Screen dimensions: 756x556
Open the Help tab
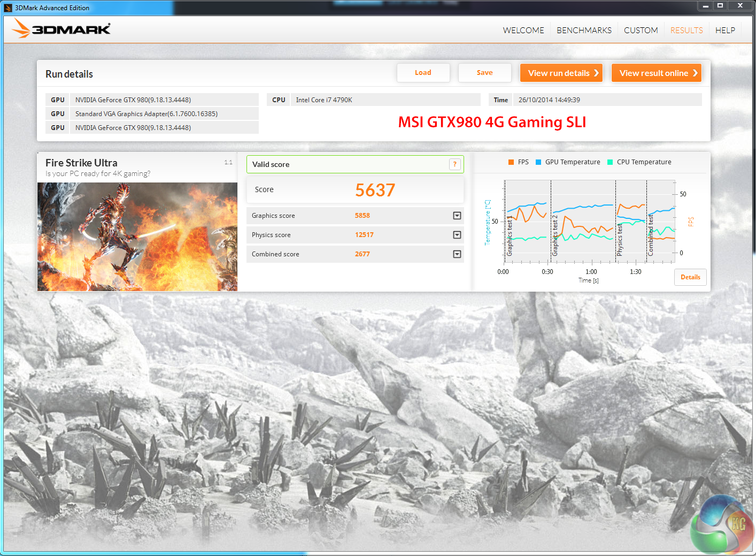725,31
